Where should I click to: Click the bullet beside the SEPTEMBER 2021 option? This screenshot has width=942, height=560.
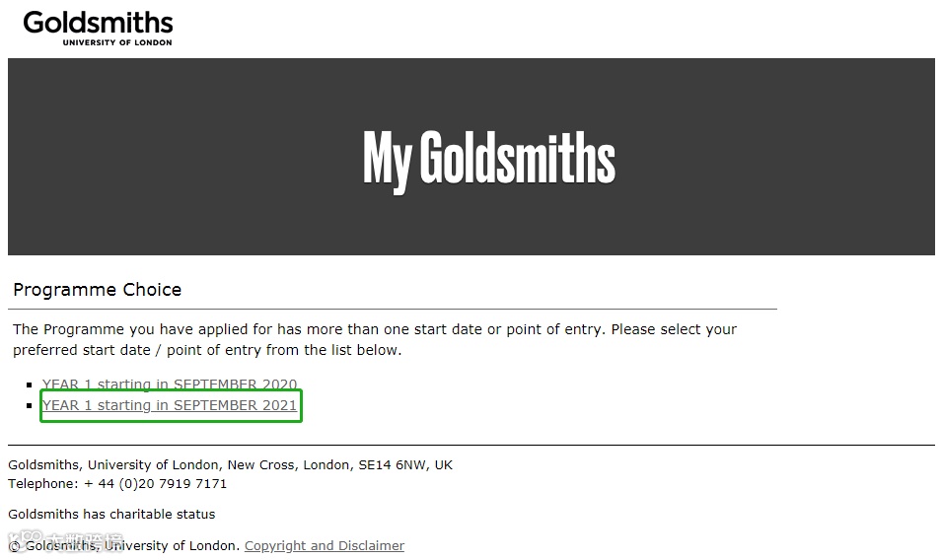30,406
